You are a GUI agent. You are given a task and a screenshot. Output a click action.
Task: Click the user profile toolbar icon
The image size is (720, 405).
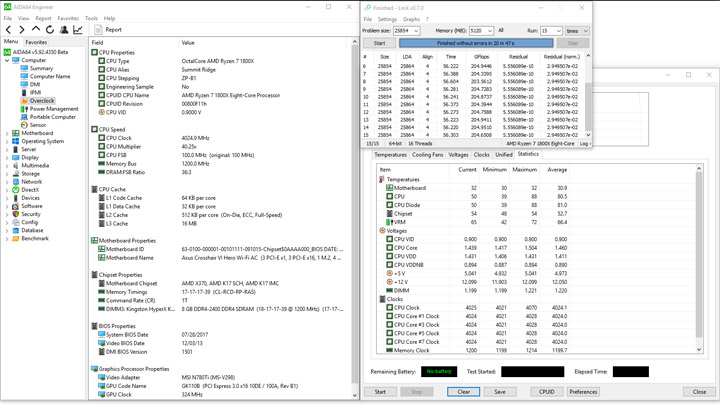tap(64, 30)
